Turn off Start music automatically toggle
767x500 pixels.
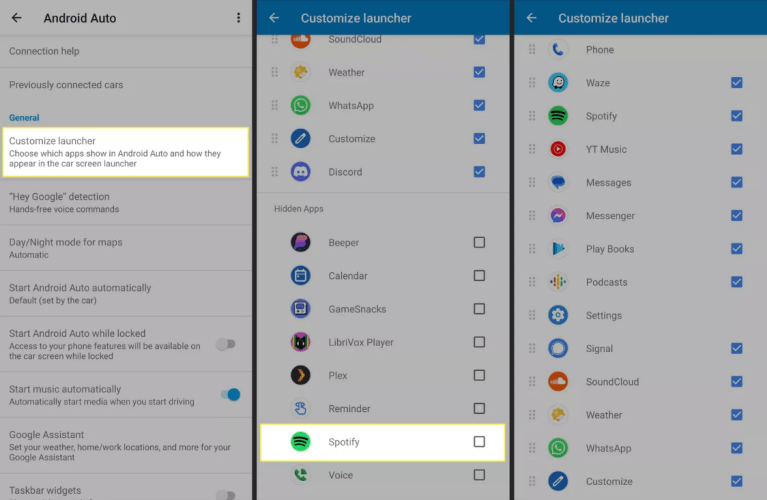click(x=228, y=395)
